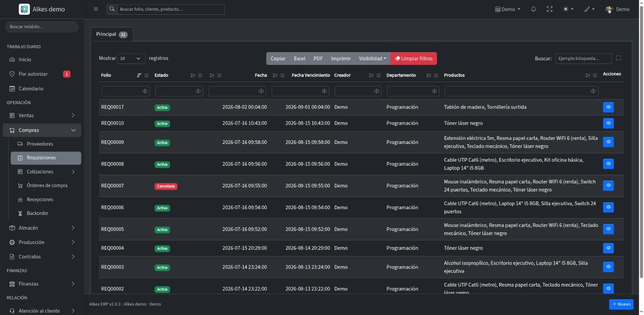Select the Principal tab
Viewport: 644px width, 315px height.
pyautogui.click(x=112, y=34)
